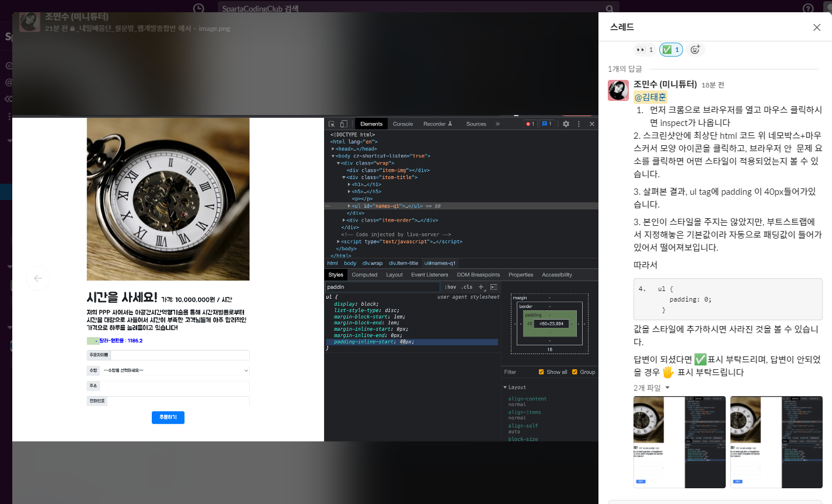Click the 18분 전 timestamp
Screen dimensions: 832x504
point(712,85)
